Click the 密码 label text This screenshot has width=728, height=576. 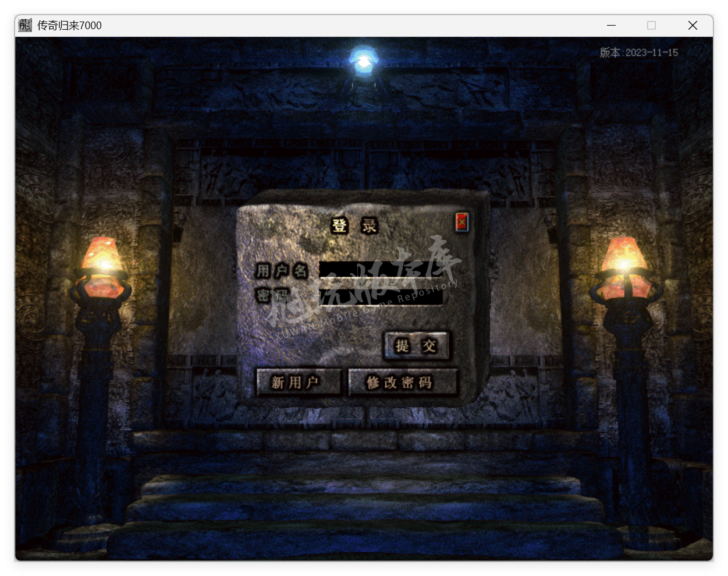274,295
